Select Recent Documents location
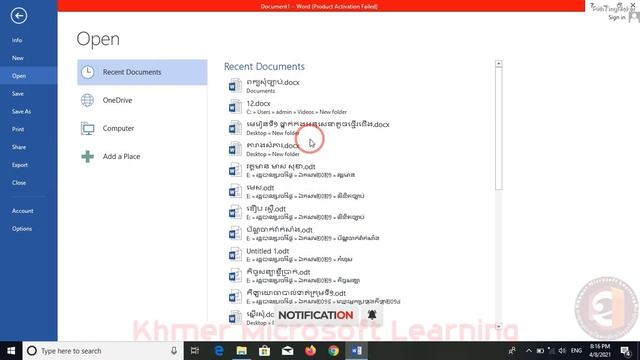 [x=142, y=72]
